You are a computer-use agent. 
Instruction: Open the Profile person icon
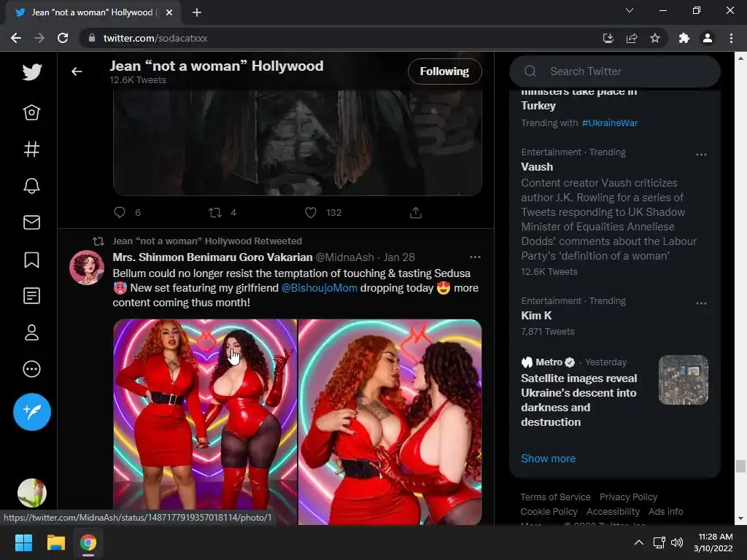32,332
